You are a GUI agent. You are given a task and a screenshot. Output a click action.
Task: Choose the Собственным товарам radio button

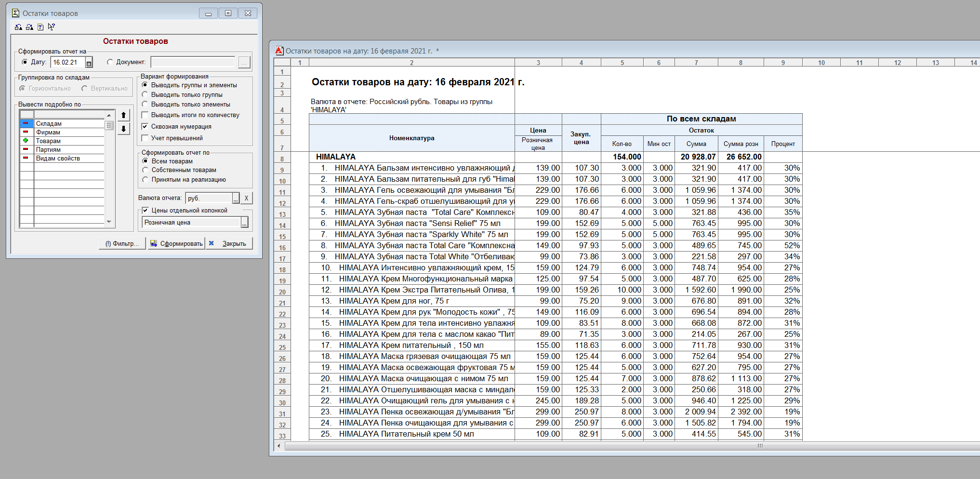pyautogui.click(x=146, y=170)
